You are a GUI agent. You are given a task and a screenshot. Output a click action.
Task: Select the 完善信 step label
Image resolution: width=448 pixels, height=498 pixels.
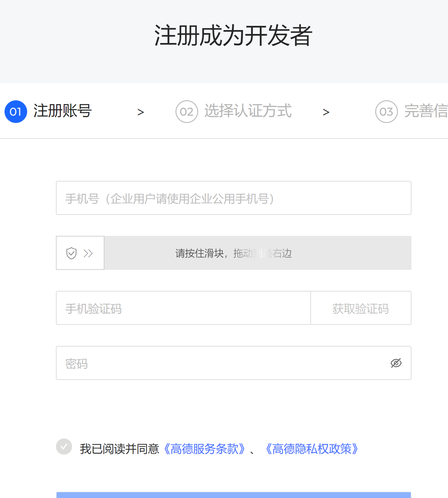pos(426,111)
